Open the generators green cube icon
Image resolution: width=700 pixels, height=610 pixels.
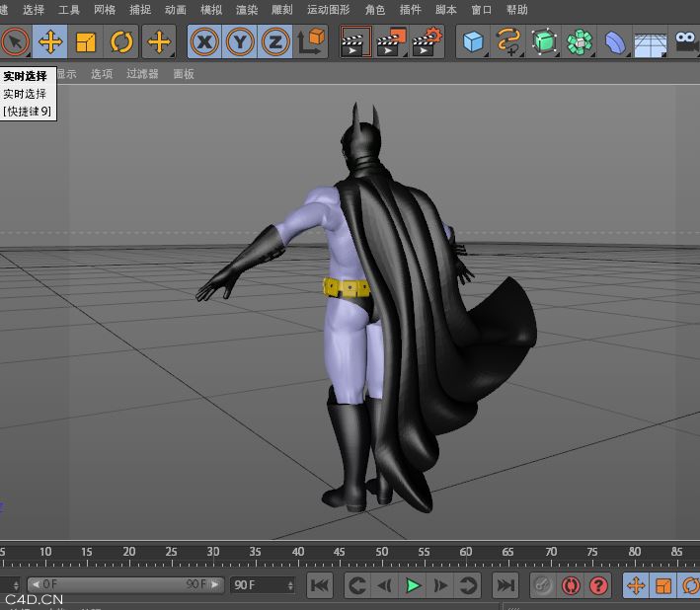tap(544, 42)
